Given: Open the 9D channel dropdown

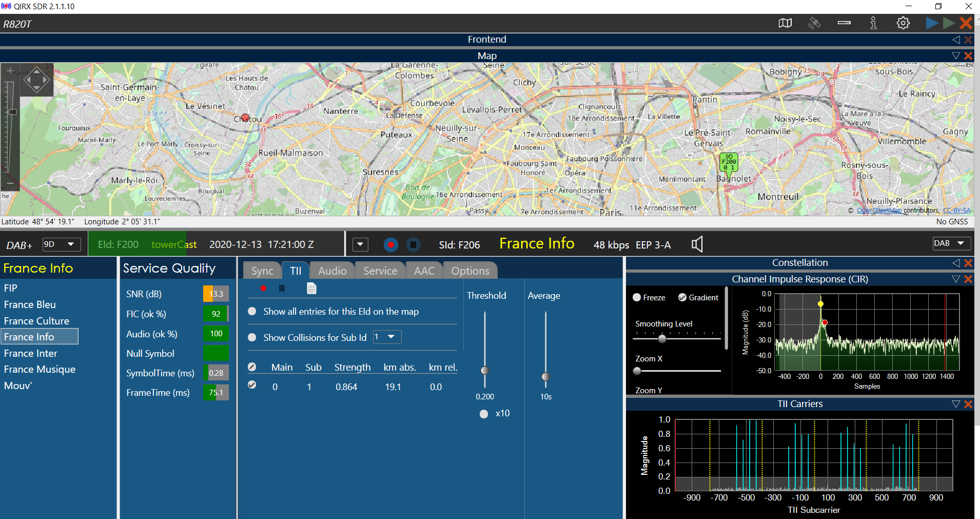Looking at the screenshot, I should coord(62,244).
